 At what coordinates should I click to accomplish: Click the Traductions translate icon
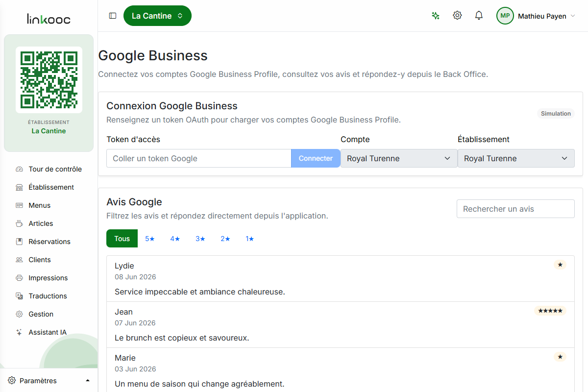[x=20, y=296]
